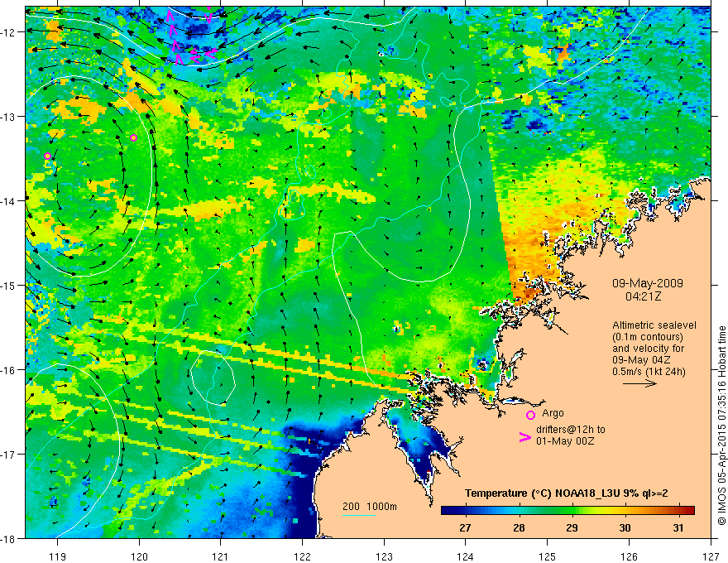The width and height of the screenshot is (728, 563).
Task: Click longitude axis label 123
Action: click(384, 556)
